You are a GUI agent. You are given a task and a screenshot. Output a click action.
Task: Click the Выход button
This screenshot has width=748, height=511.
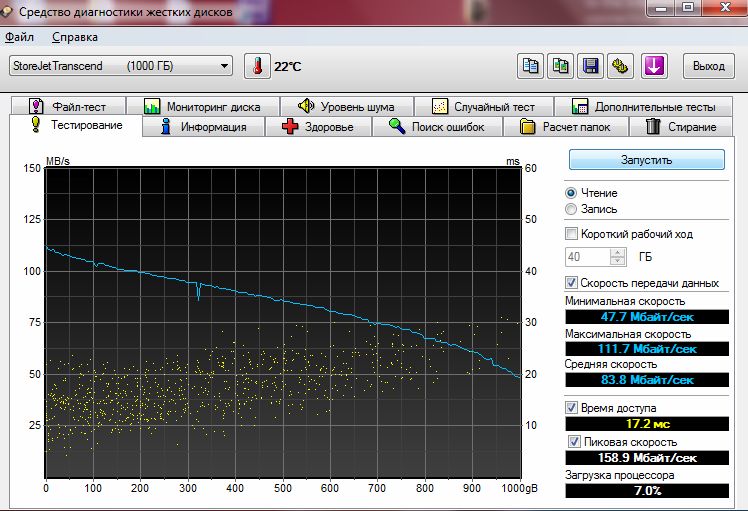708,66
